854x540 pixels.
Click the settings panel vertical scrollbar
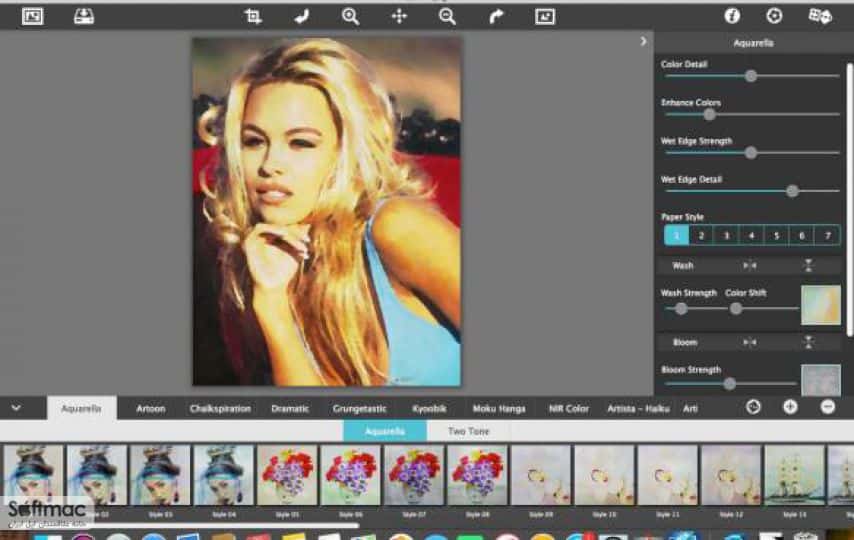[x=850, y=199]
